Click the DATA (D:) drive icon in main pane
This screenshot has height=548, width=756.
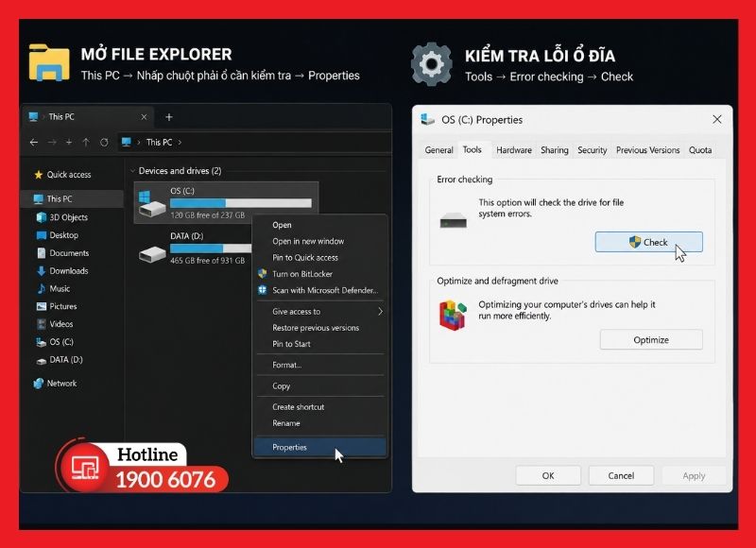(x=152, y=254)
